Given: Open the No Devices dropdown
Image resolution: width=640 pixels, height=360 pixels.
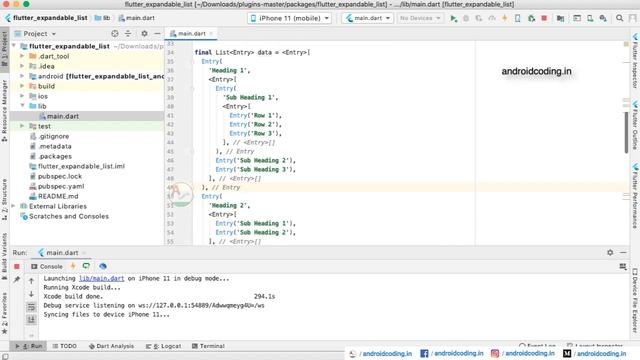Looking at the screenshot, I should tap(420, 18).
